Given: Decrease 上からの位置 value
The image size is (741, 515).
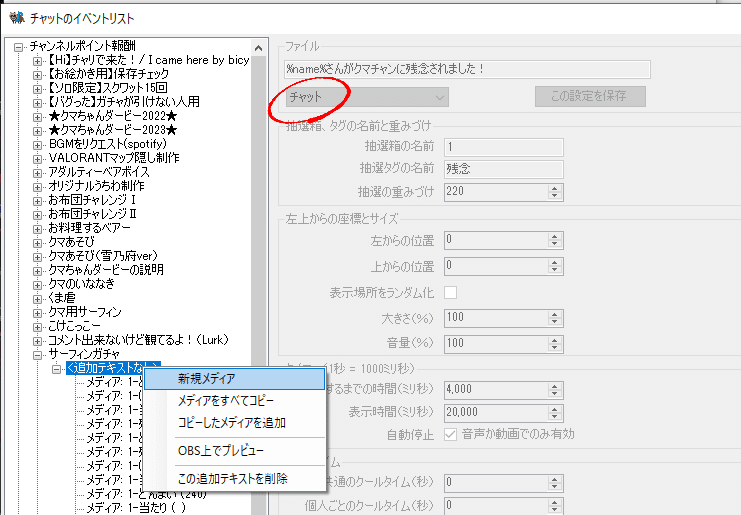Looking at the screenshot, I should tap(555, 270).
